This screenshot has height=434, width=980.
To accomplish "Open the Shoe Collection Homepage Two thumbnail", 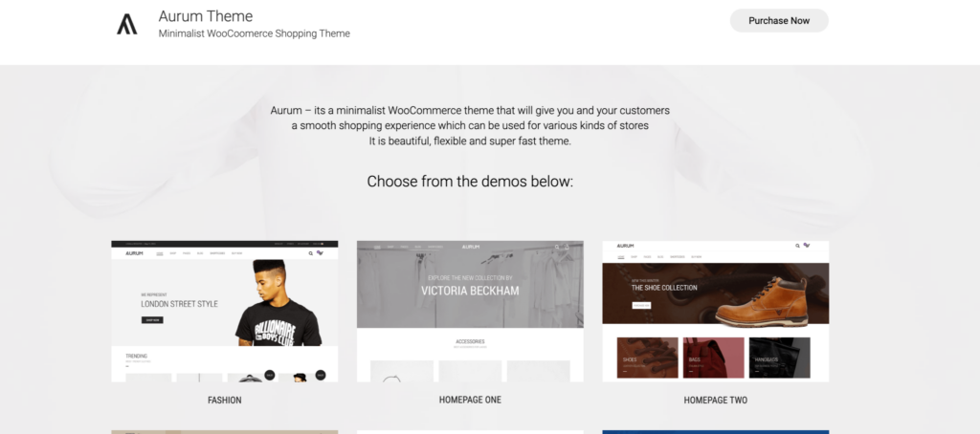I will click(716, 311).
